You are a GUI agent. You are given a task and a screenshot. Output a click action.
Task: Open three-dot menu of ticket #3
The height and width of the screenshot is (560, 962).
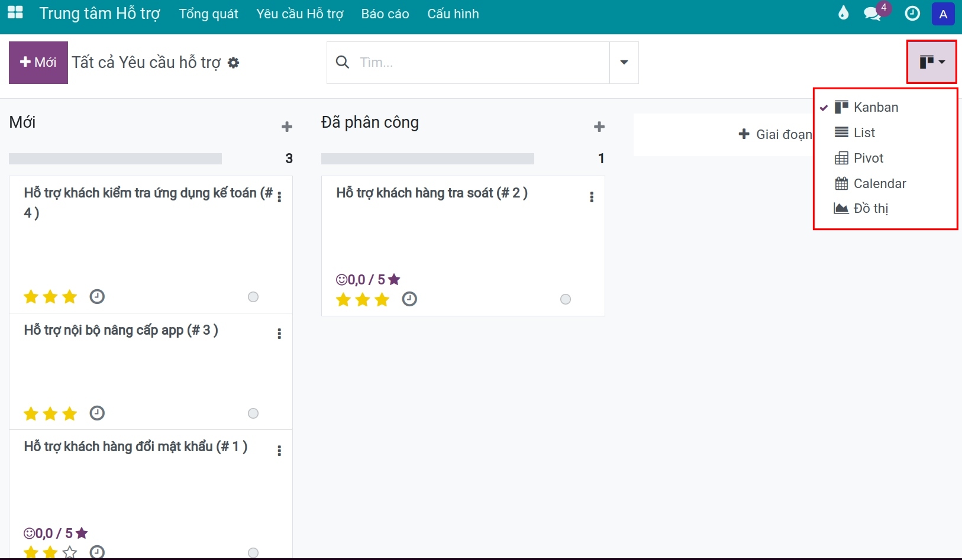click(279, 334)
